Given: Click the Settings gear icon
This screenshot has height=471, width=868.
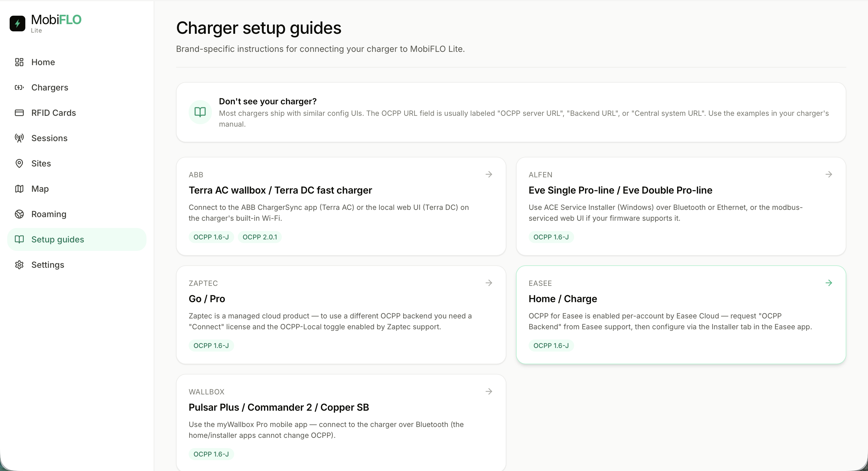Looking at the screenshot, I should click(x=19, y=265).
